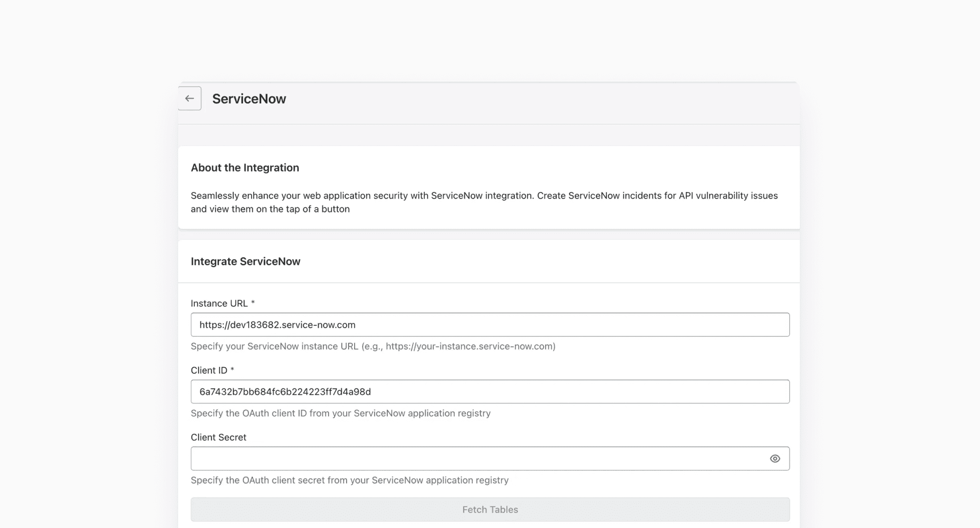Click the Client ID label
980x528 pixels.
pos(209,370)
